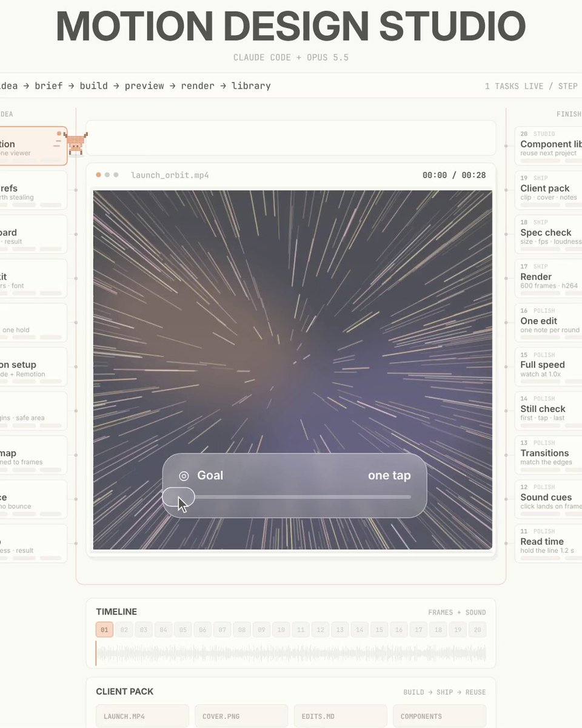Select timeline frame 01

click(104, 630)
